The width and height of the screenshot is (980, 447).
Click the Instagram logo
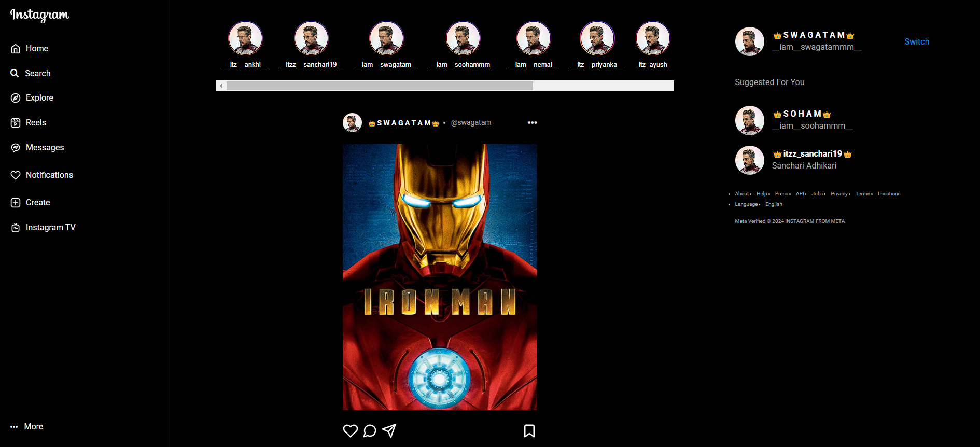[39, 15]
